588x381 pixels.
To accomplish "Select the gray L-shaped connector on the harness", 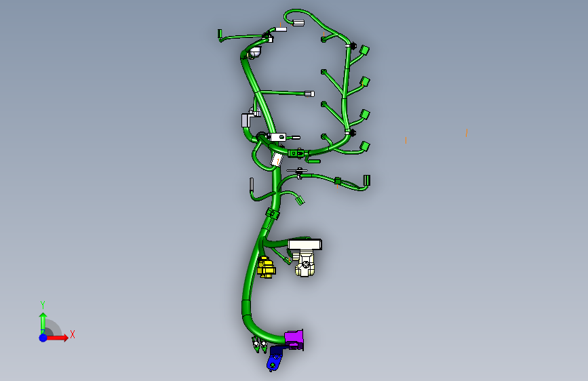I will (x=247, y=119).
